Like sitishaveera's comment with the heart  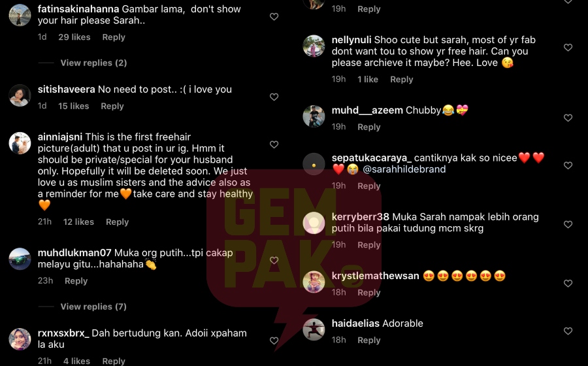pos(274,97)
